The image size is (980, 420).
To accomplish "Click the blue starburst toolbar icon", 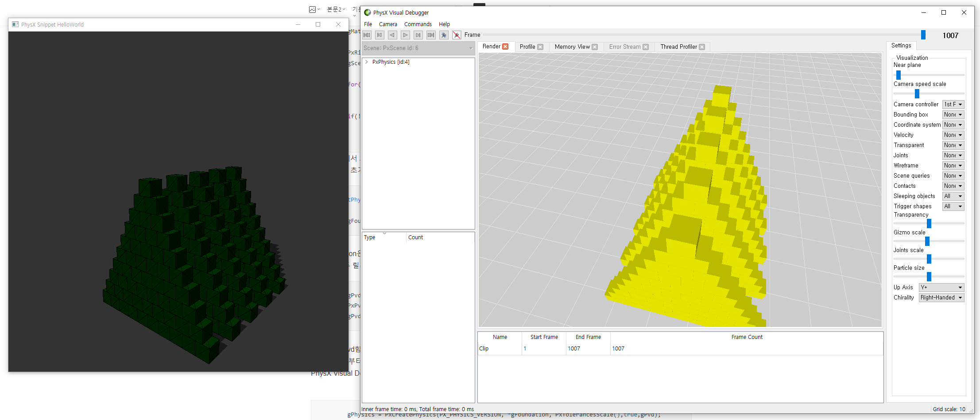I will coord(444,35).
